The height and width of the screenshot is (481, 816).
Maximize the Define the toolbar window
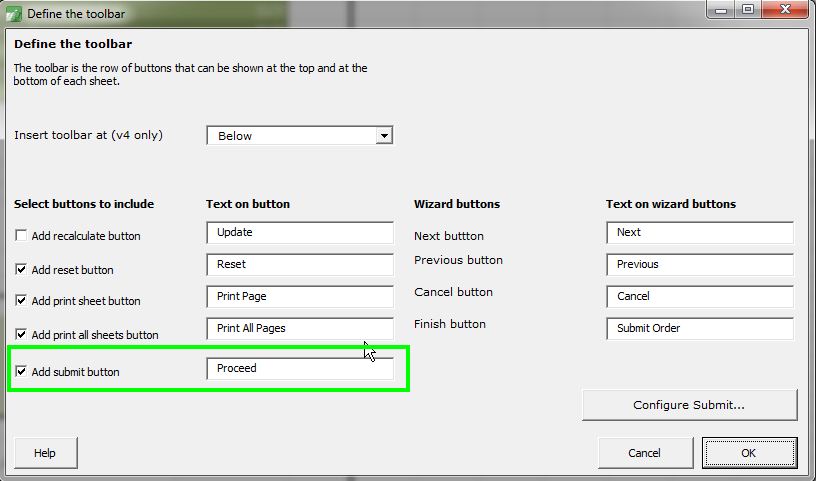[748, 9]
